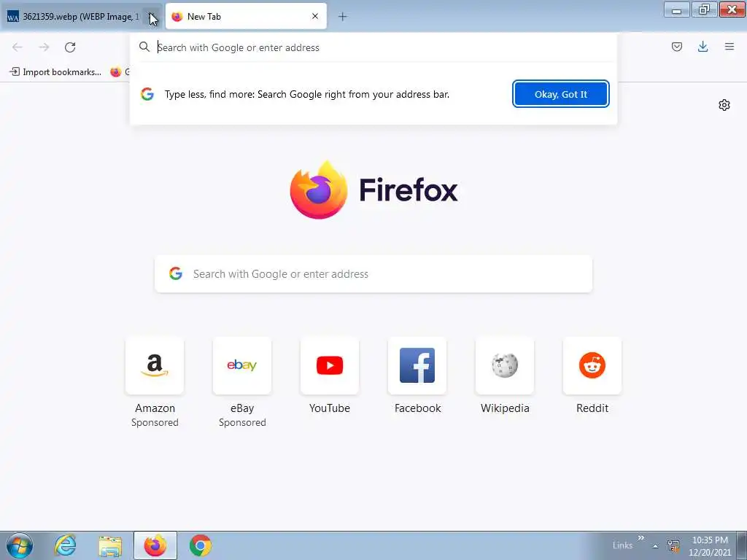This screenshot has width=747, height=560.
Task: Expand the Links toolbar chevron
Action: coord(640,538)
